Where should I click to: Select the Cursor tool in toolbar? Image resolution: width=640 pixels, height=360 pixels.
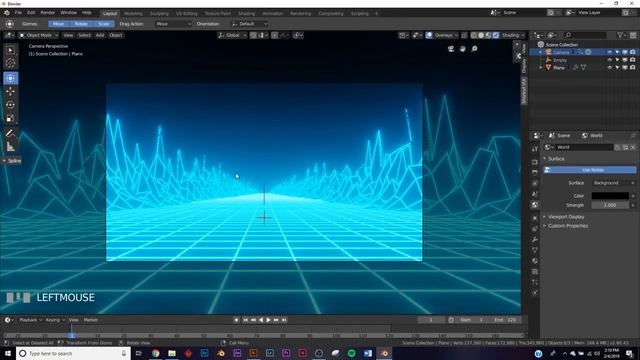(x=10, y=63)
